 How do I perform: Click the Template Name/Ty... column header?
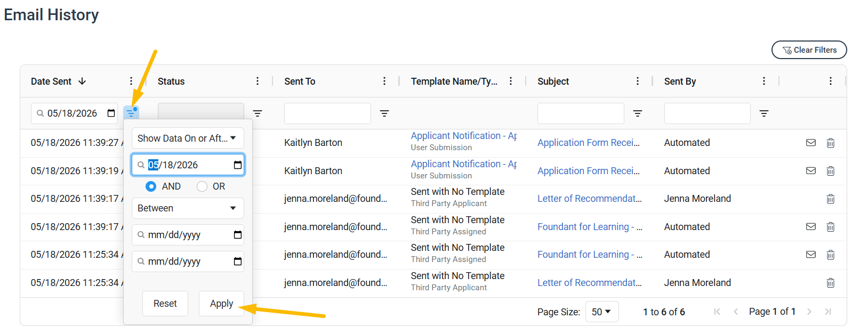pyautogui.click(x=454, y=81)
